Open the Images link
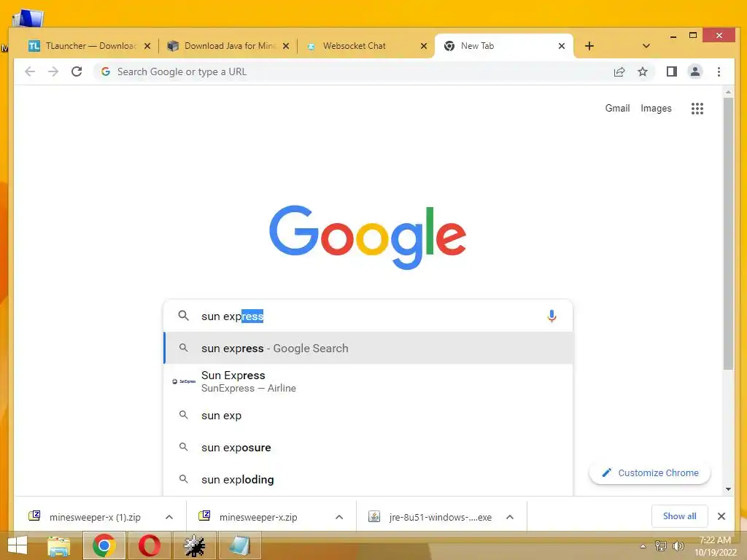The image size is (747, 560). 656,108
